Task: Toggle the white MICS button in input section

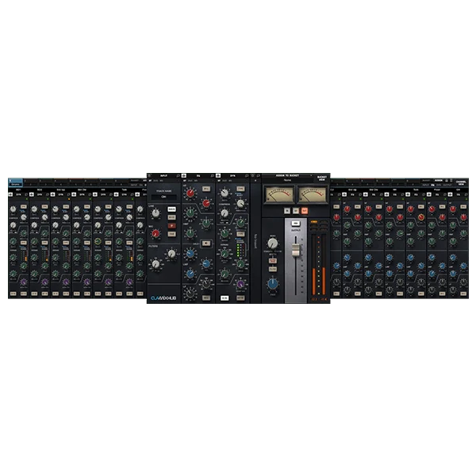Action: pos(171,209)
